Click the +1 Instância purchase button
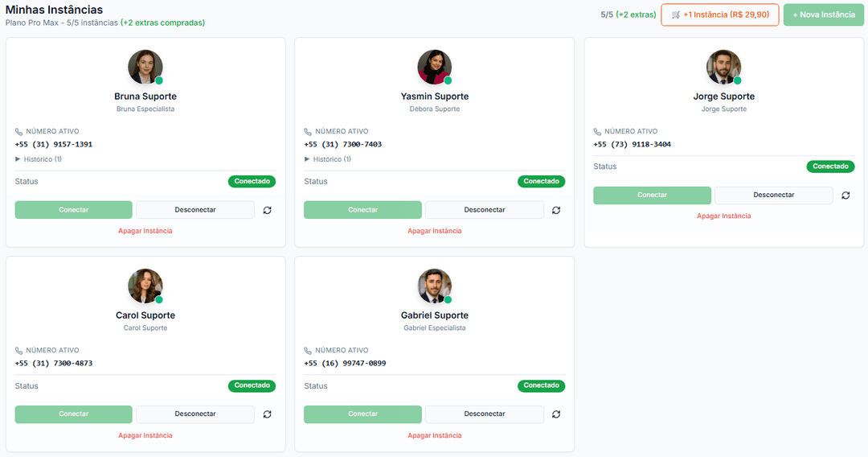The width and height of the screenshot is (868, 457). point(719,14)
